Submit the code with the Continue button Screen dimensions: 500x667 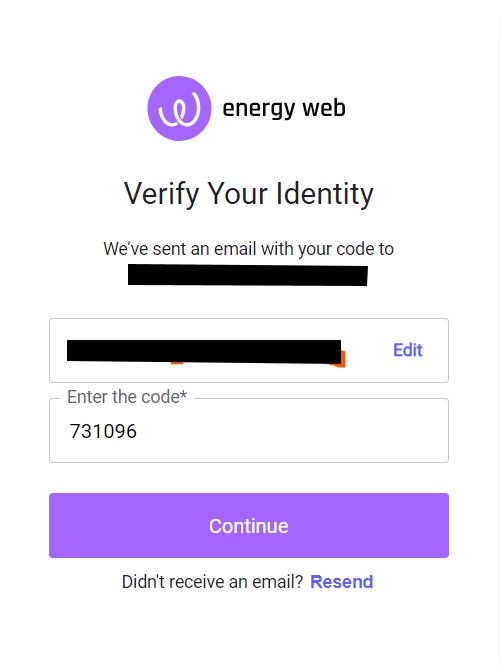coord(249,526)
